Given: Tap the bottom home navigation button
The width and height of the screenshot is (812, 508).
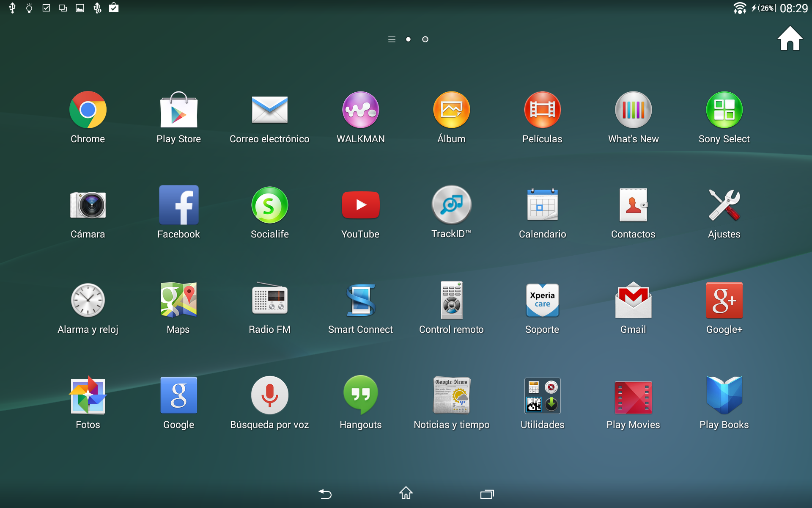Looking at the screenshot, I should (x=406, y=493).
